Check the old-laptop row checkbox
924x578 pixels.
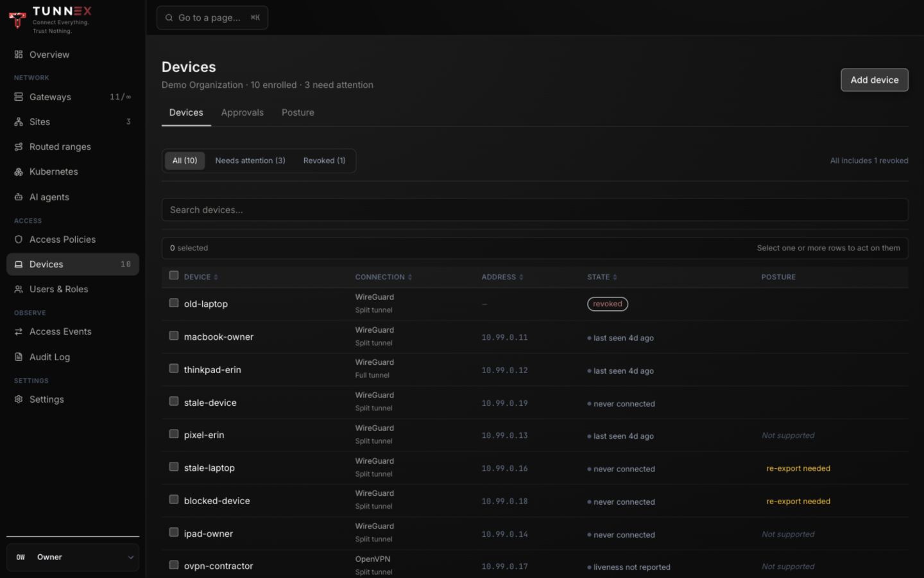coord(174,302)
